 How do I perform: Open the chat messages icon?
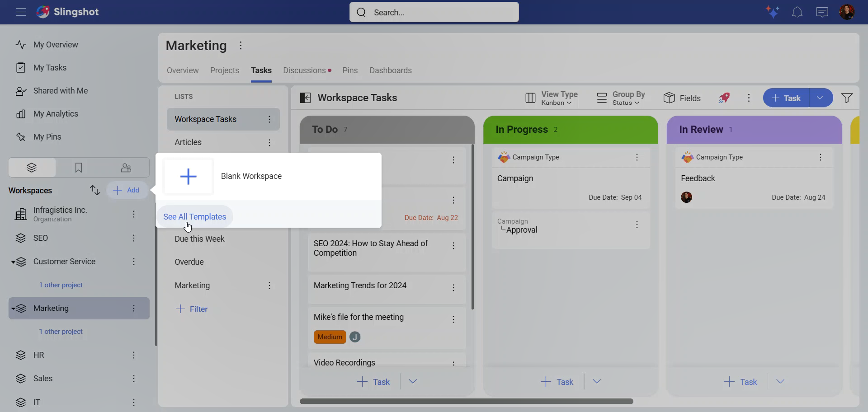coord(822,12)
